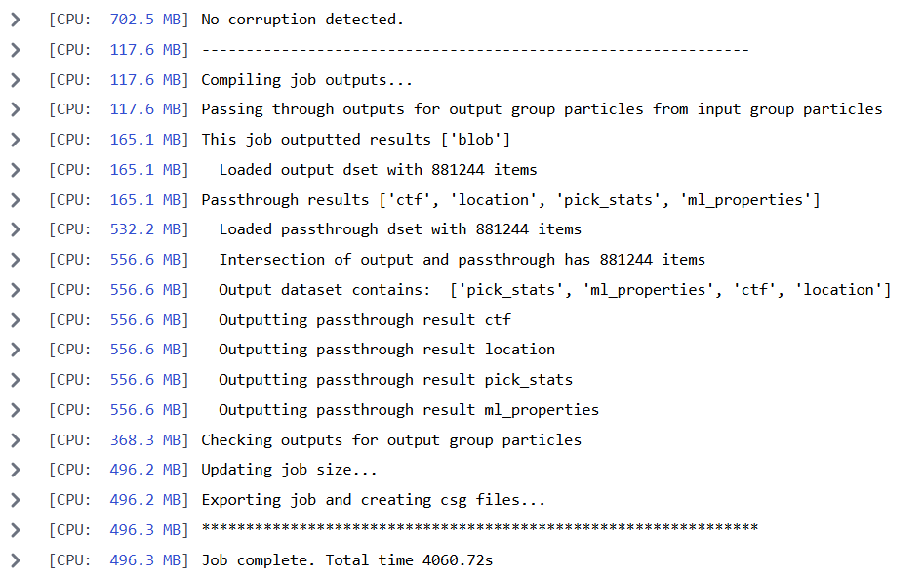Expand the 'Compiling job outputs' log line

16,79
